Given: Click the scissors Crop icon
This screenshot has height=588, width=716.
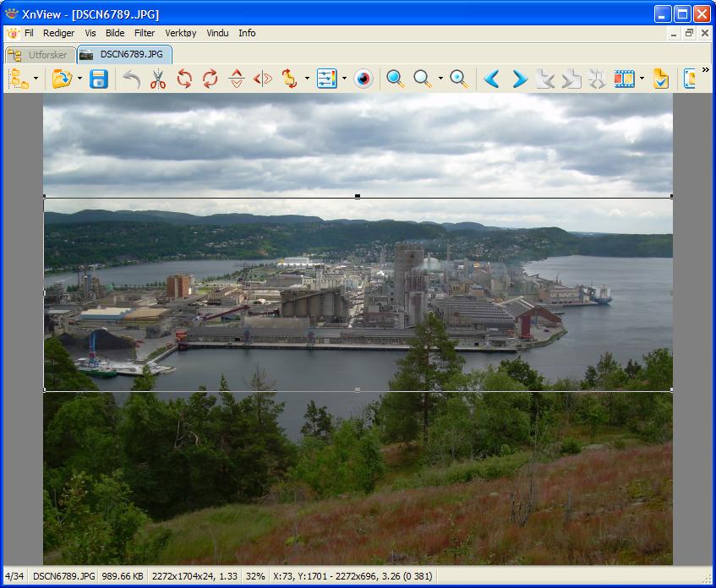Looking at the screenshot, I should click(x=157, y=79).
